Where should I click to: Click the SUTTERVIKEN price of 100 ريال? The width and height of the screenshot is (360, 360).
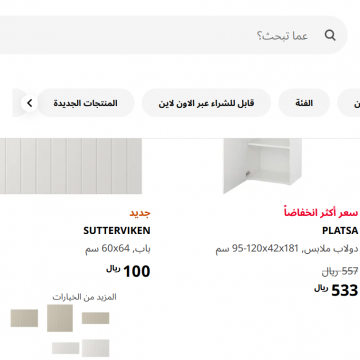128,271
